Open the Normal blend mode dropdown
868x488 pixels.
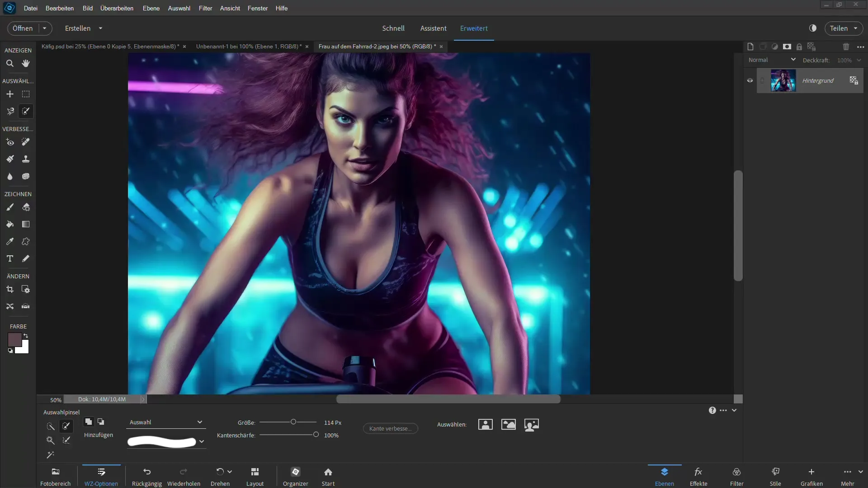772,60
